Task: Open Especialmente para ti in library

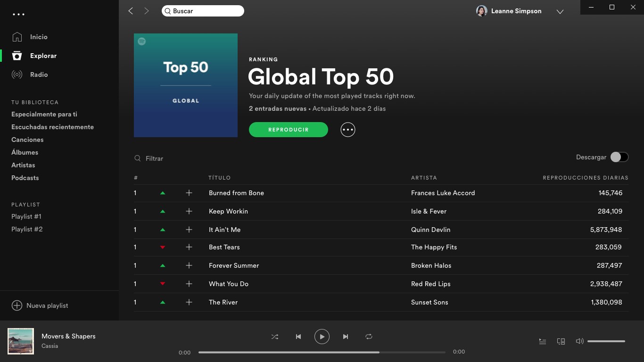Action: pos(44,114)
